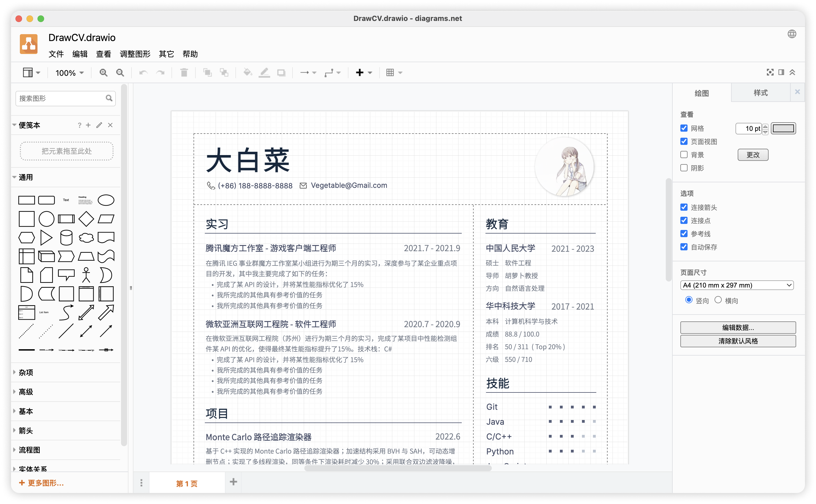Screen dimensions: 816x504
Task: Click the fullscreen icon in toolbar
Action: tap(770, 72)
